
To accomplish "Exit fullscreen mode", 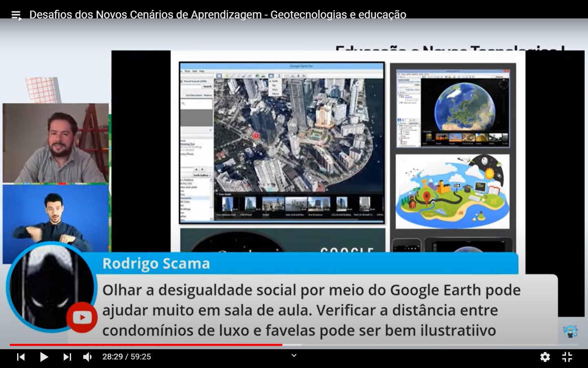I will (x=567, y=357).
